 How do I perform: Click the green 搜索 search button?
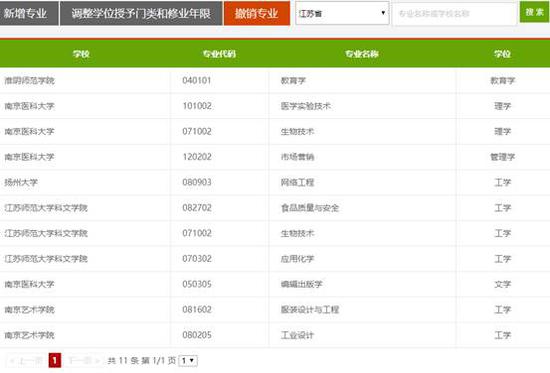534,12
